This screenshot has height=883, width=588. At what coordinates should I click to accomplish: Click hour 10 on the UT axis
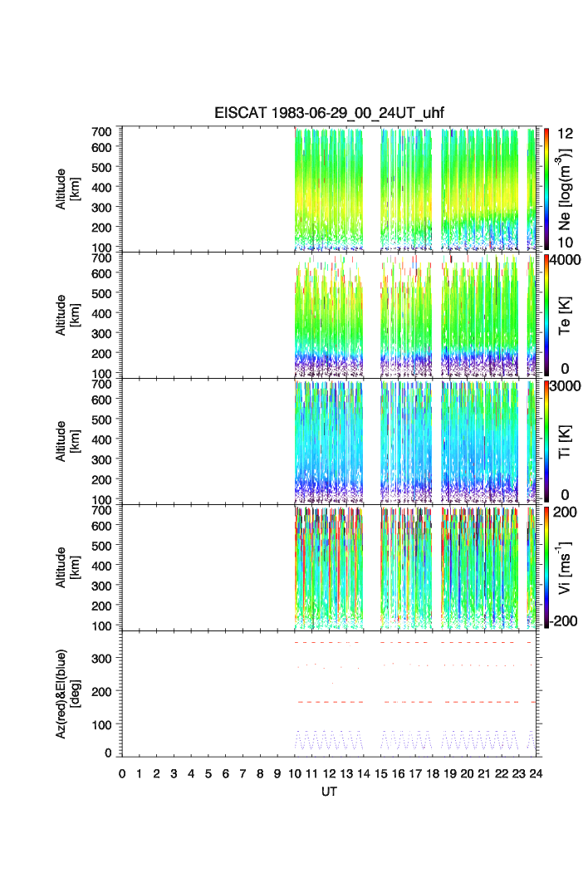pos(294,774)
